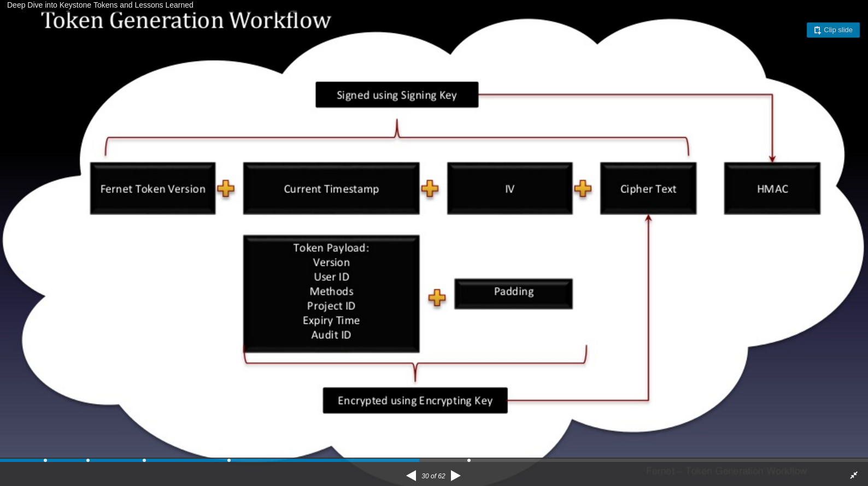Click the 'Token Generation Workflow' heading

(x=186, y=21)
